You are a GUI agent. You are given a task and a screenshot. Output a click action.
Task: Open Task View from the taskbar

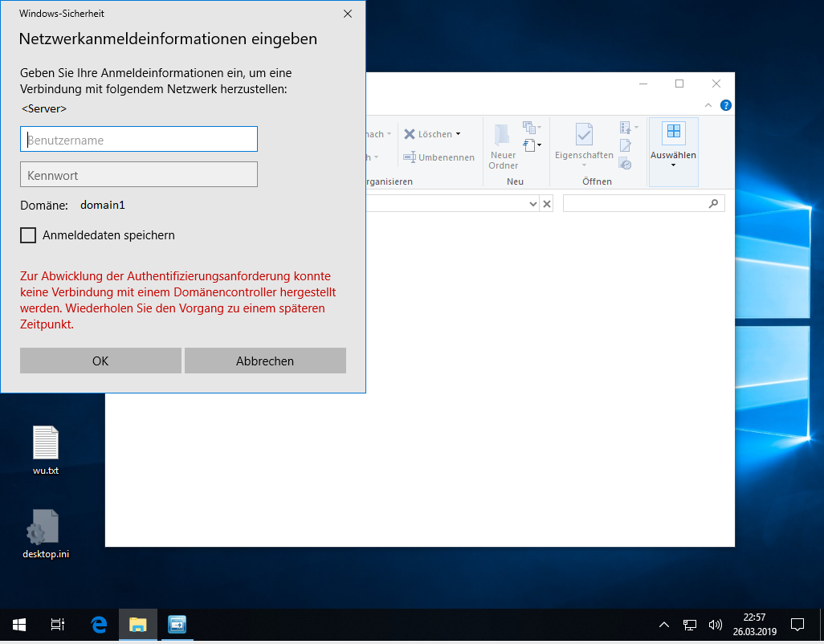coord(58,625)
